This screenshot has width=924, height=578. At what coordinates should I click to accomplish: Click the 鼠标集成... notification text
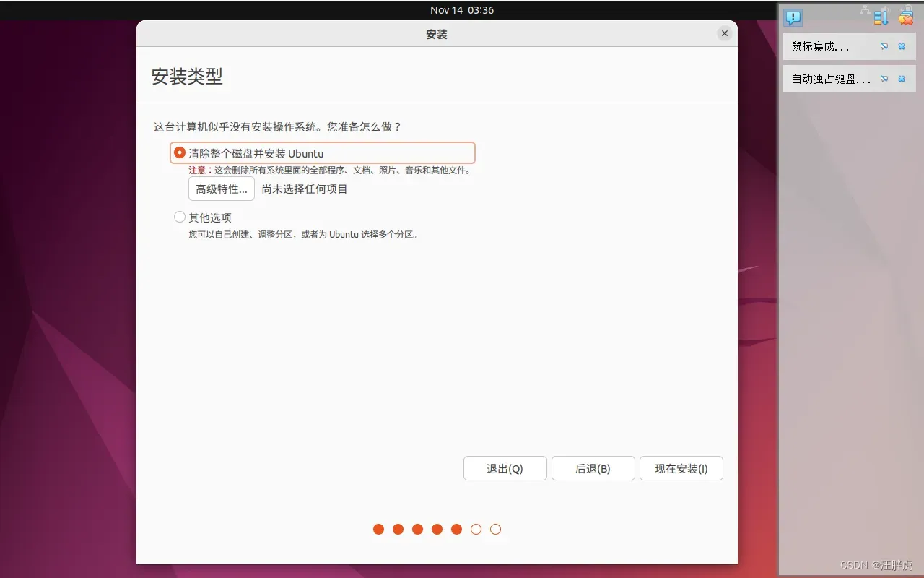point(820,46)
